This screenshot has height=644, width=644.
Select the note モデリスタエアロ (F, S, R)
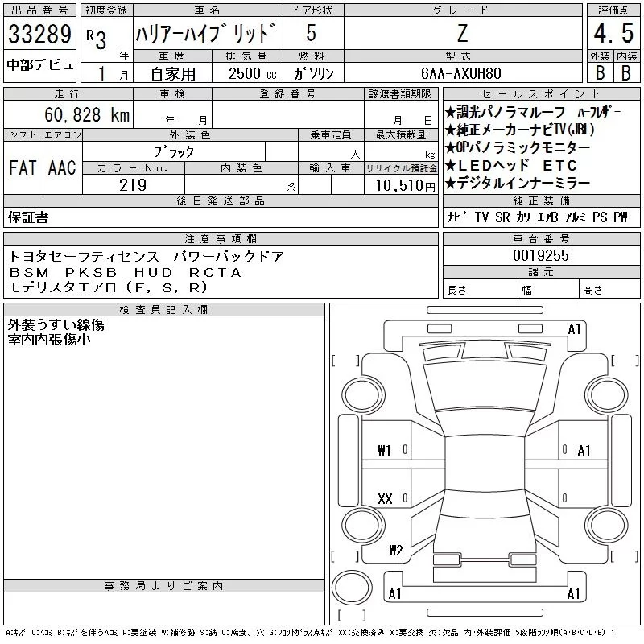[x=108, y=287]
